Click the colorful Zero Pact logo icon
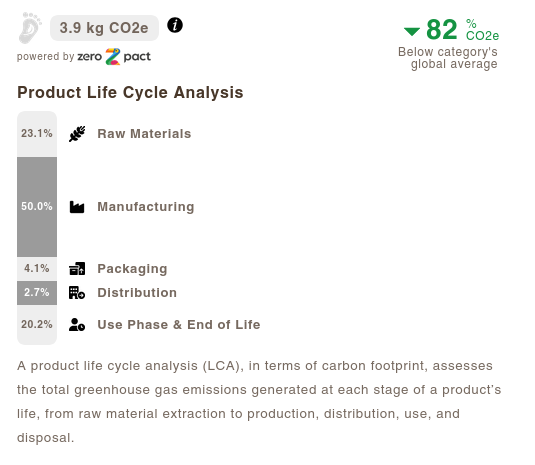Image resolution: width=535 pixels, height=465 pixels. [113, 57]
